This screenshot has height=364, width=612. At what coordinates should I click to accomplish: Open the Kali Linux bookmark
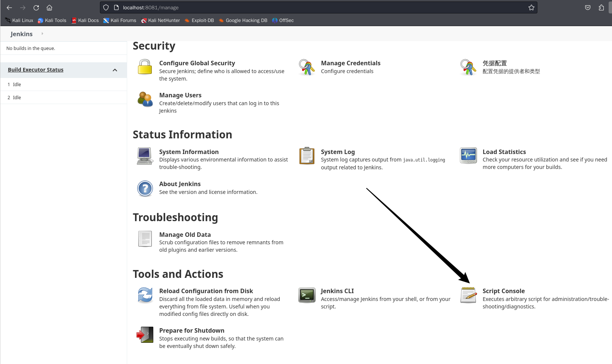(x=19, y=21)
